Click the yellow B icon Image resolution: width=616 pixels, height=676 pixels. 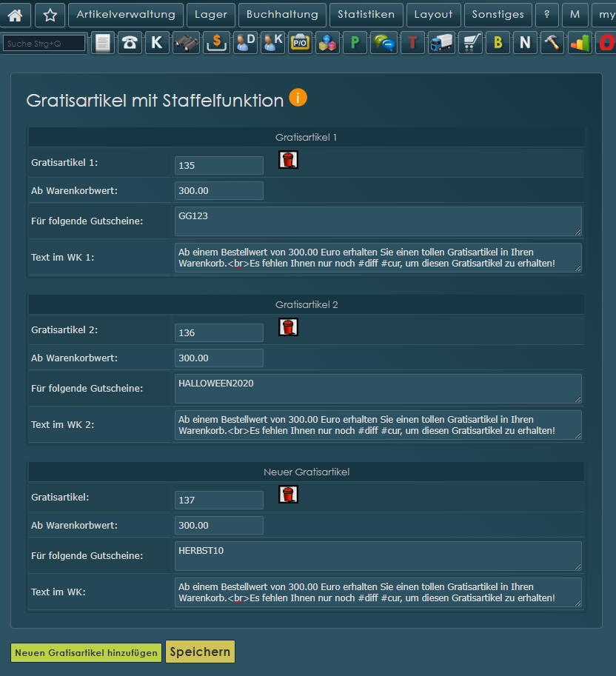498,43
